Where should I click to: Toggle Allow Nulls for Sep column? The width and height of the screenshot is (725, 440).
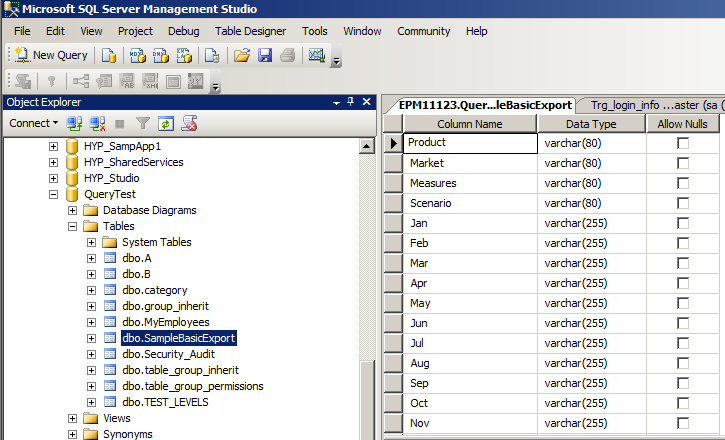click(x=682, y=383)
